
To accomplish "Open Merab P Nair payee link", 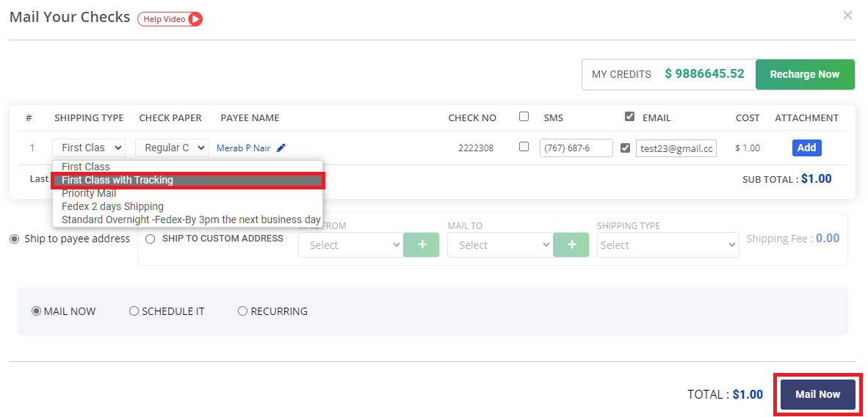I will [244, 148].
